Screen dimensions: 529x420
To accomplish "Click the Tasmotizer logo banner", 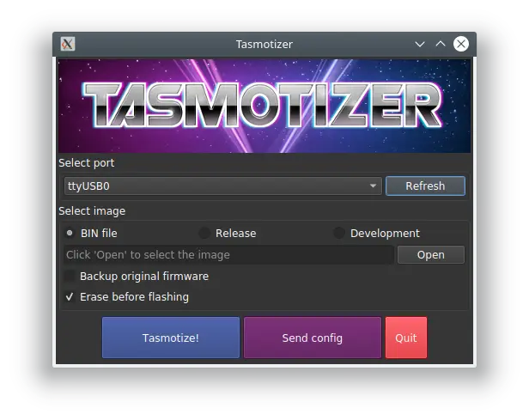I will tap(264, 105).
